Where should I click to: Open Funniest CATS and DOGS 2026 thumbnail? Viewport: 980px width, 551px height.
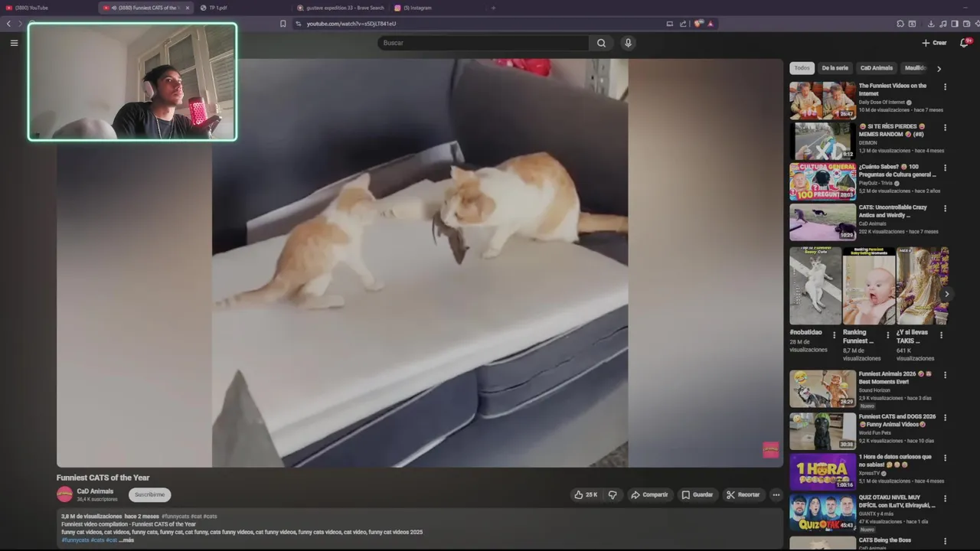pos(822,432)
